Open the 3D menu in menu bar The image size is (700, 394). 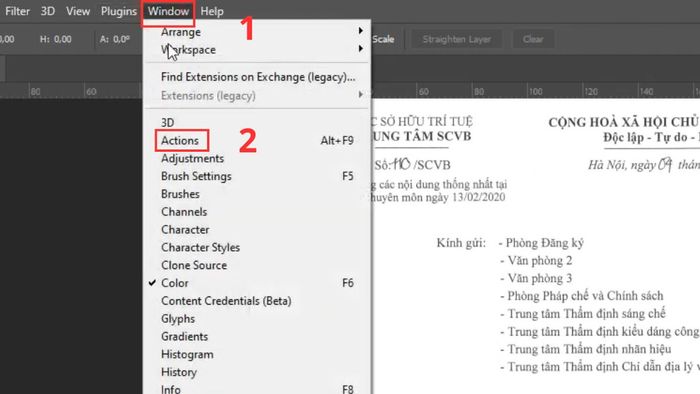tap(48, 11)
